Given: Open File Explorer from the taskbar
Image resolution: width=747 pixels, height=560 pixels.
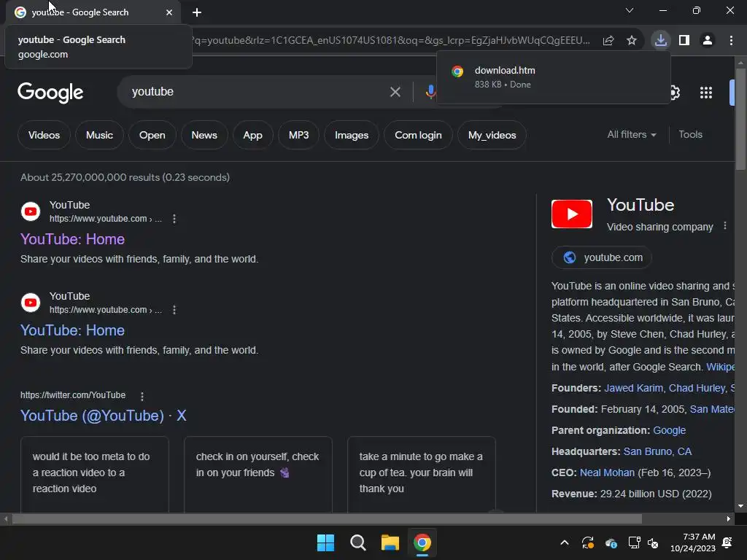Looking at the screenshot, I should pos(390,542).
